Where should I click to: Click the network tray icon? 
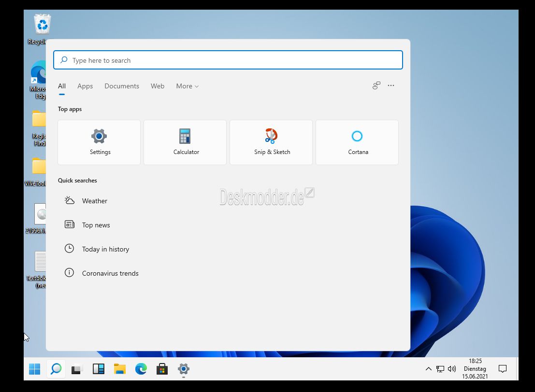pos(440,369)
